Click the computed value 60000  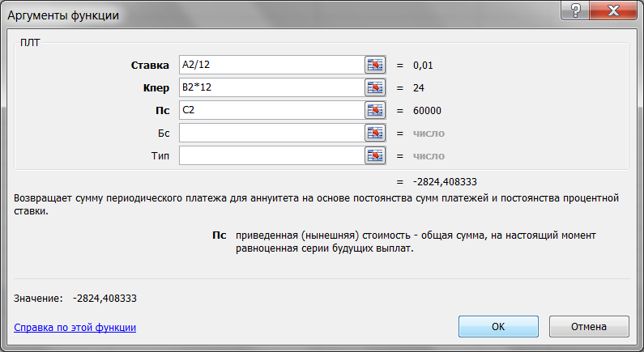(x=427, y=111)
